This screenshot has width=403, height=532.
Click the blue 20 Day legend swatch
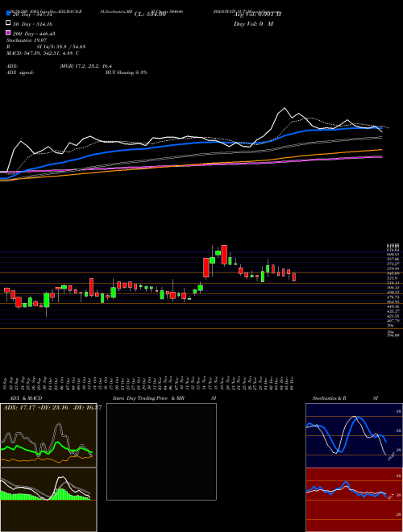click(8, 14)
